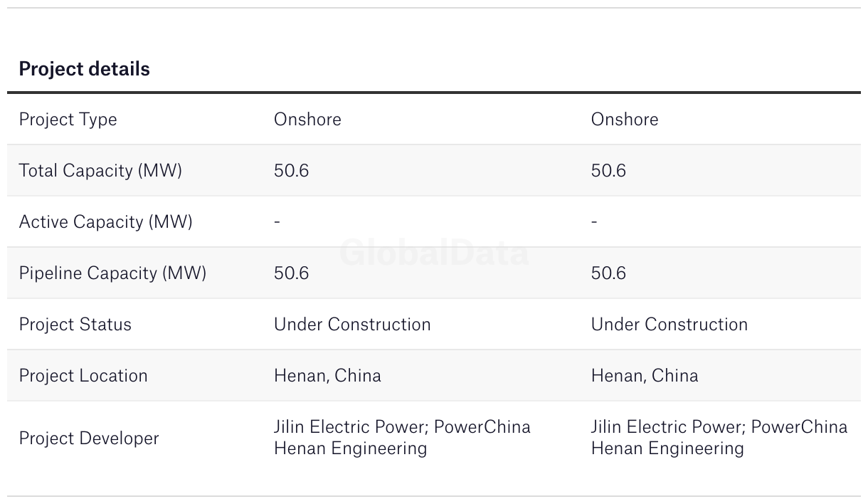Click first Under Construction status text

352,325
